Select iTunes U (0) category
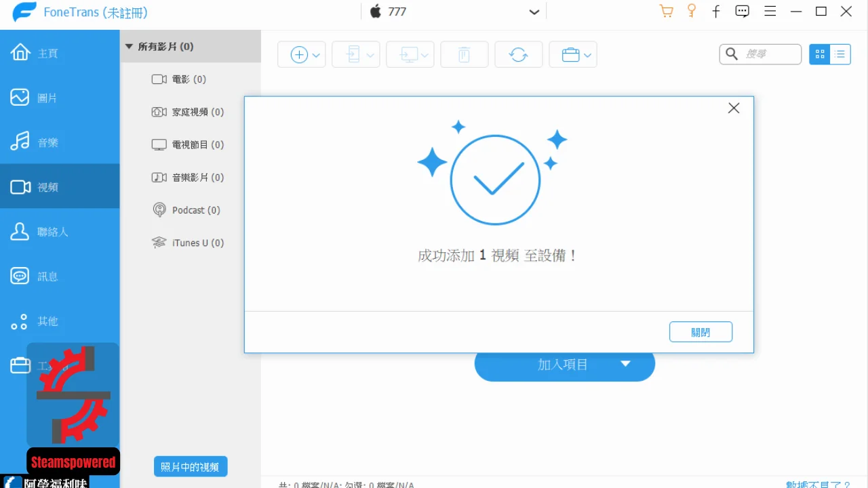 click(x=188, y=243)
